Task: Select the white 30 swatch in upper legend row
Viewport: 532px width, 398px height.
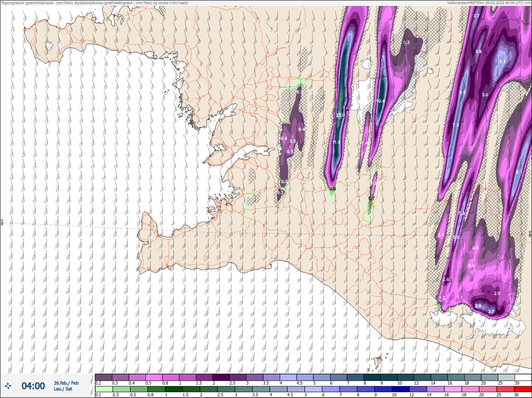Action: pyautogui.click(x=523, y=377)
